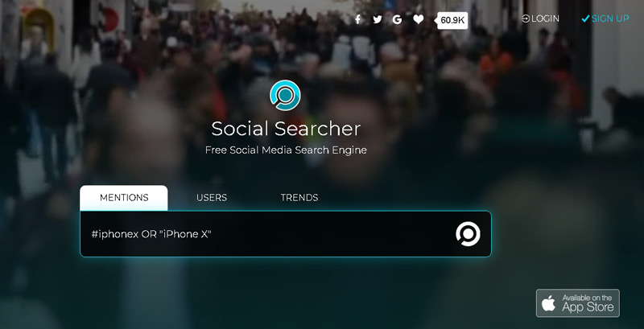Click the login arrow icon
The height and width of the screenshot is (329, 644).
coord(526,19)
